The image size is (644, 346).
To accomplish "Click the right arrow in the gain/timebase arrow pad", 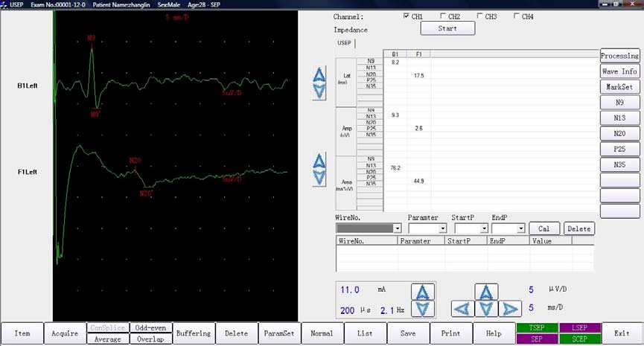I will click(x=510, y=309).
